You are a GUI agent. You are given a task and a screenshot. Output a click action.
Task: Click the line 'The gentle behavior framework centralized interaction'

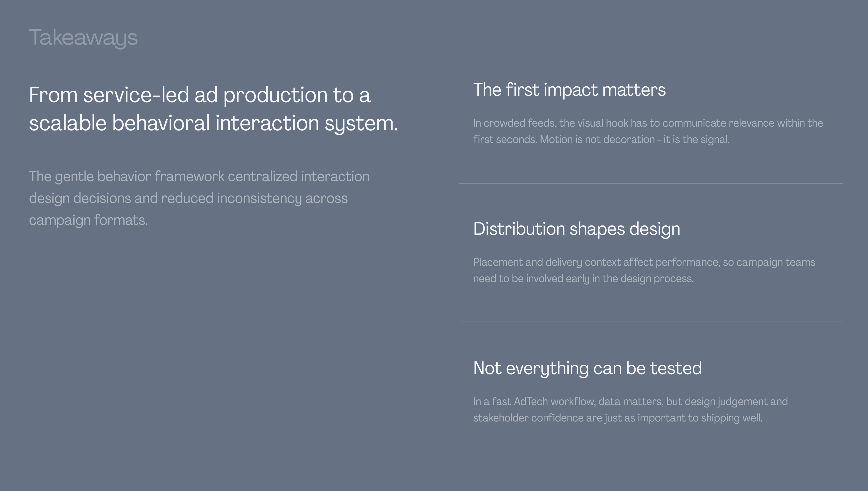tap(199, 177)
